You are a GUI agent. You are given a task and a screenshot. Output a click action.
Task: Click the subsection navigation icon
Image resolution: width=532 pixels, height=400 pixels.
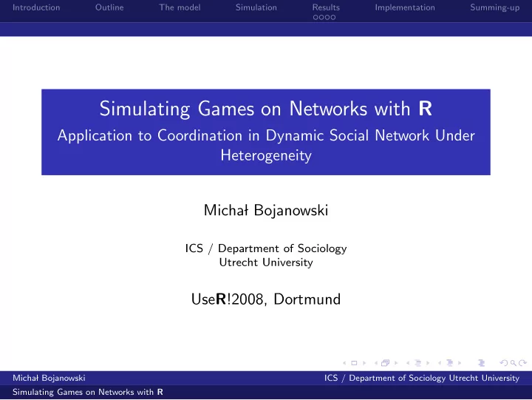point(418,363)
